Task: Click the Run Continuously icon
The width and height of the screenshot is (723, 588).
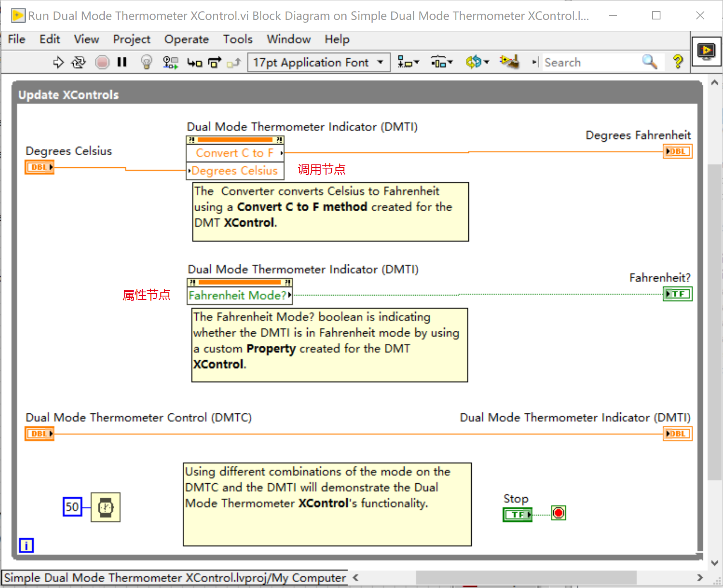Action: pos(78,62)
